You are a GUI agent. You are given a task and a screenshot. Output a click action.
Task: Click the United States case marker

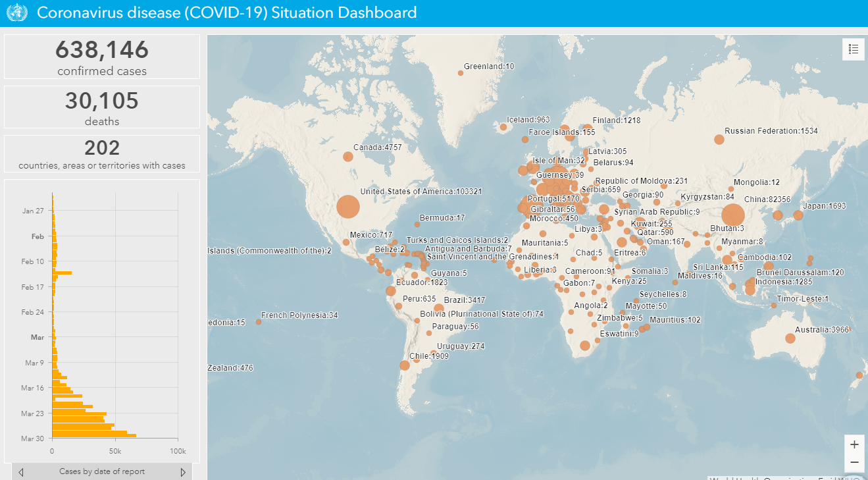click(347, 206)
